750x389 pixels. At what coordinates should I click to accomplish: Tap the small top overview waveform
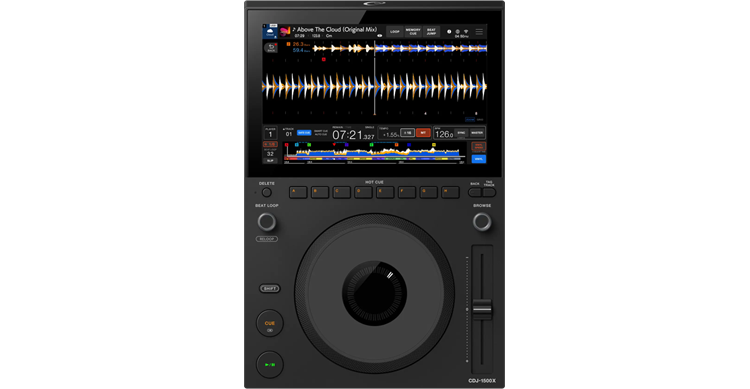pyautogui.click(x=400, y=48)
